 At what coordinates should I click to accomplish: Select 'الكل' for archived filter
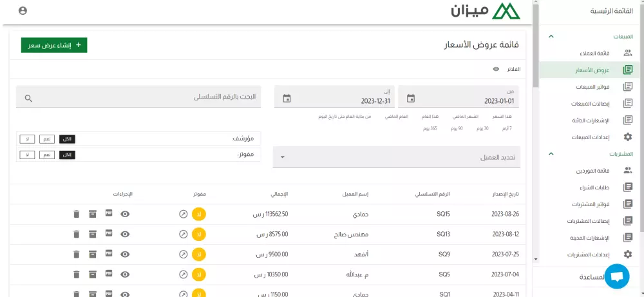pyautogui.click(x=68, y=139)
